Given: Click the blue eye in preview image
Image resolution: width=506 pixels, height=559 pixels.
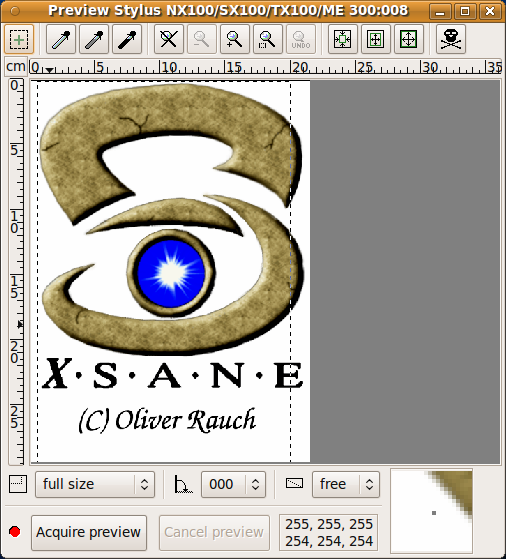Looking at the screenshot, I should coord(171,273).
